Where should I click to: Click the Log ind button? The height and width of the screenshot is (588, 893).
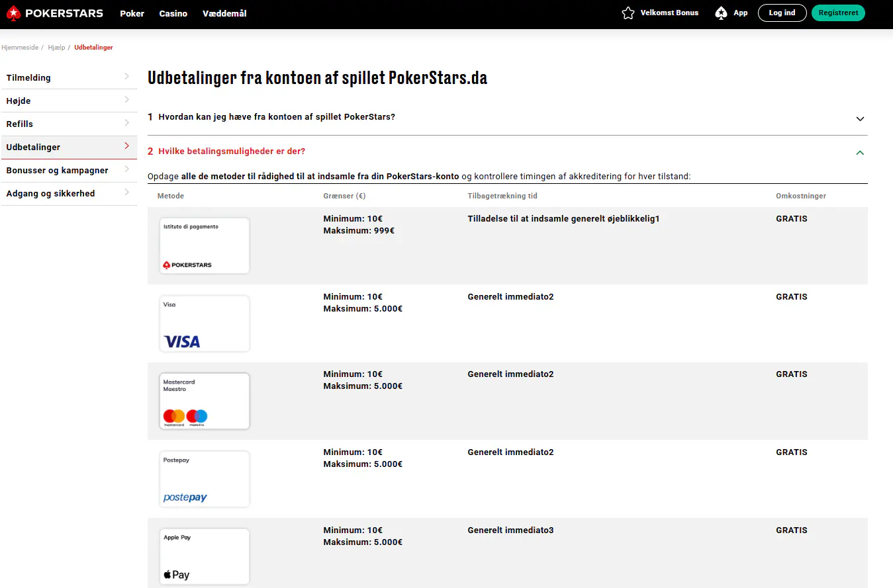(782, 13)
